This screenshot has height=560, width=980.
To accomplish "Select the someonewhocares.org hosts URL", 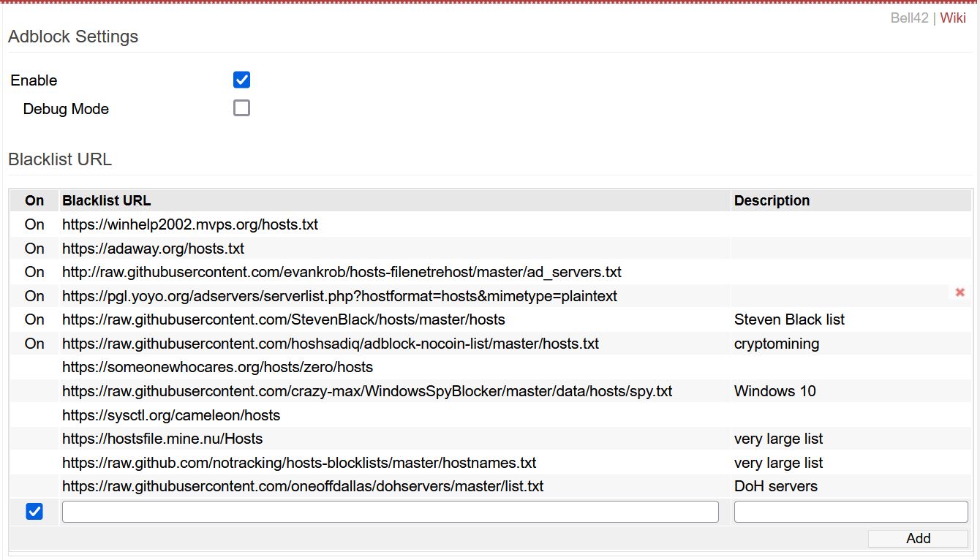I will 217,367.
